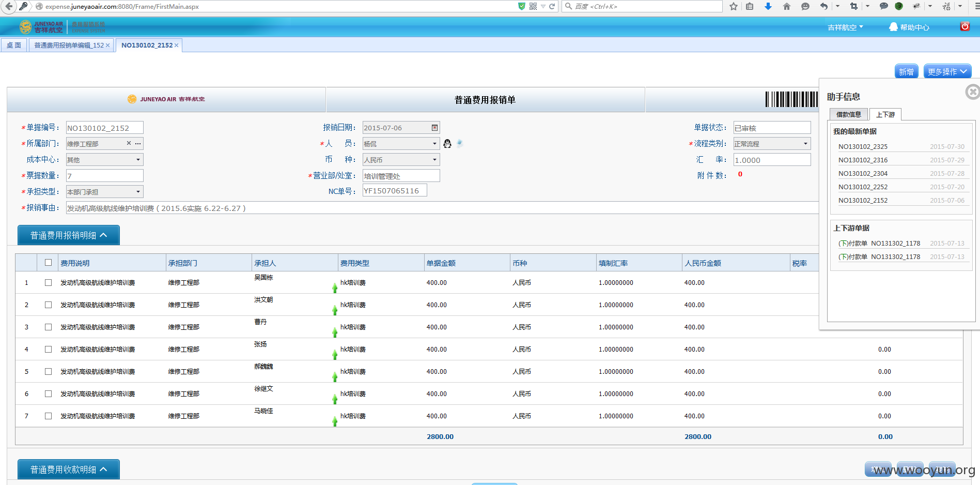This screenshot has height=485, width=980.
Task: Click the crop screenshot toolbar icon
Action: (x=853, y=6)
